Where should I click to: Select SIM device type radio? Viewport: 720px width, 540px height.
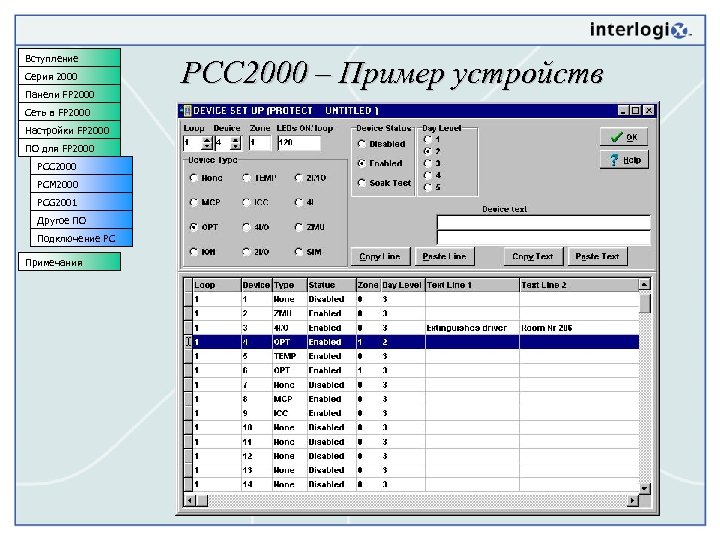tap(299, 252)
